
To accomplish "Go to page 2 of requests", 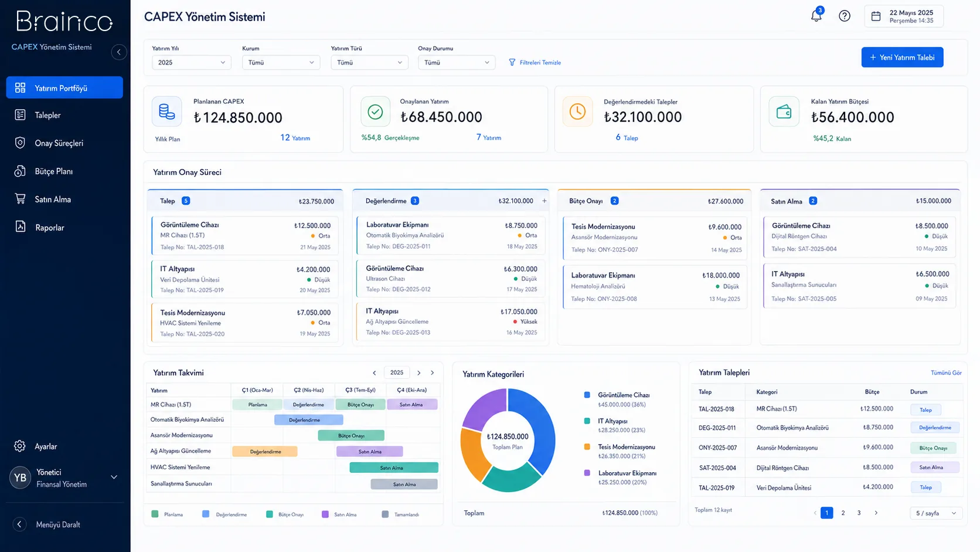I will click(843, 513).
